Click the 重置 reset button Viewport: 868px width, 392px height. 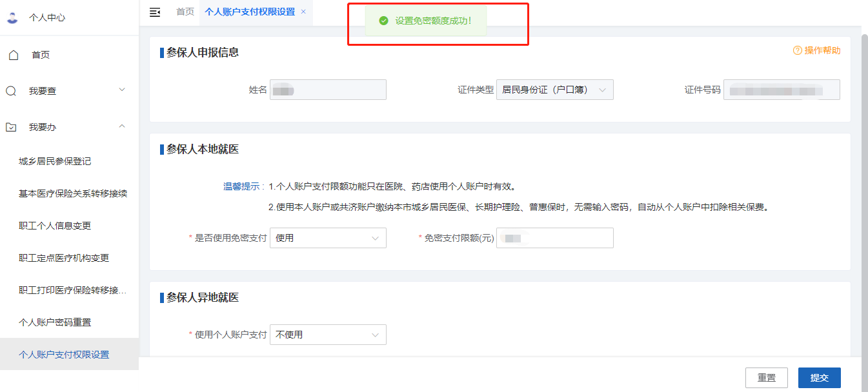point(767,377)
